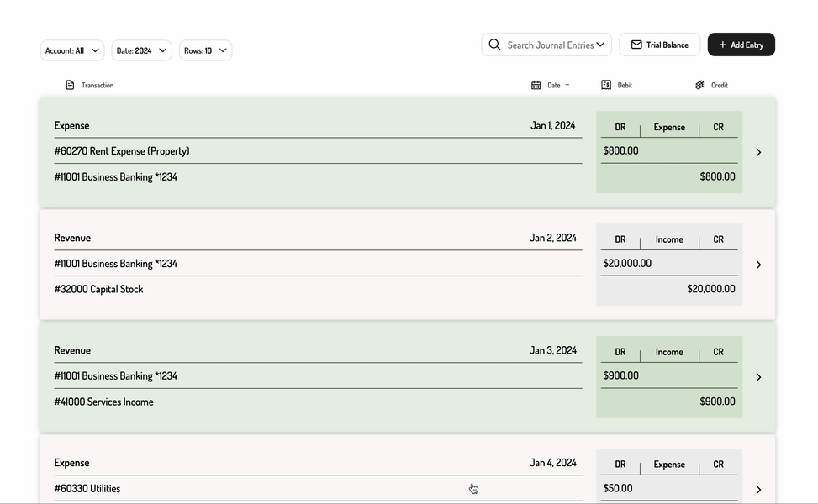Expand the search options chevron
This screenshot has width=818, height=504.
[x=600, y=45]
